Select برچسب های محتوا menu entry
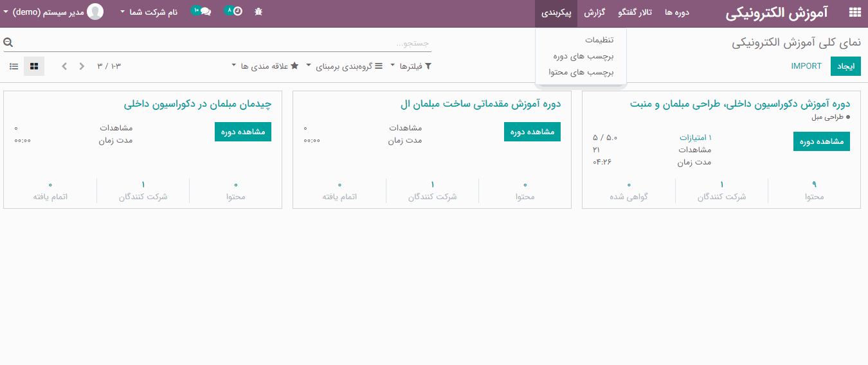The image size is (868, 365). coord(581,72)
